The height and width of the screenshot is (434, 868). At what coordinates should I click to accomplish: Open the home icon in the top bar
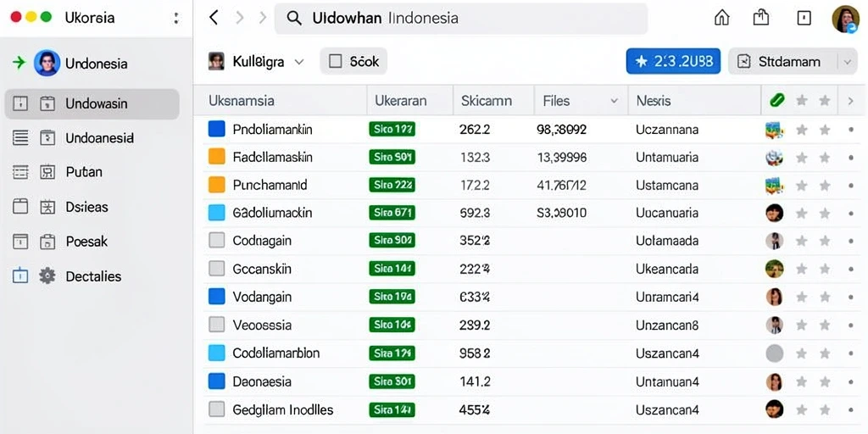coord(722,18)
